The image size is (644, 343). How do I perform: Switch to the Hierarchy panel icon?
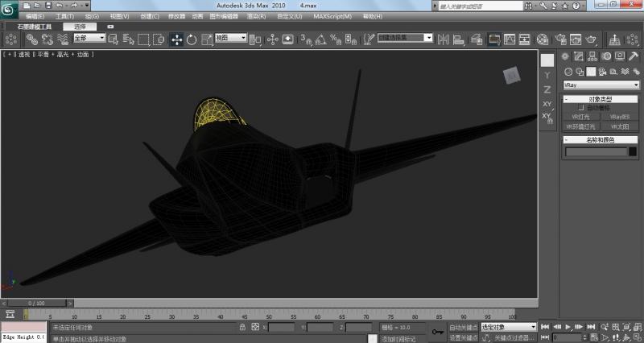(592, 56)
